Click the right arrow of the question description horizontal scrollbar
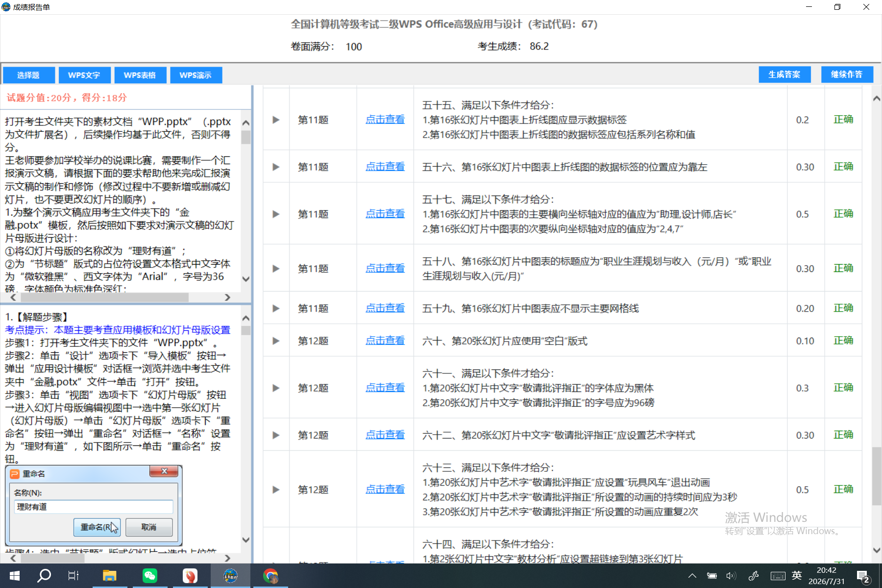The image size is (882, 588). click(x=227, y=297)
